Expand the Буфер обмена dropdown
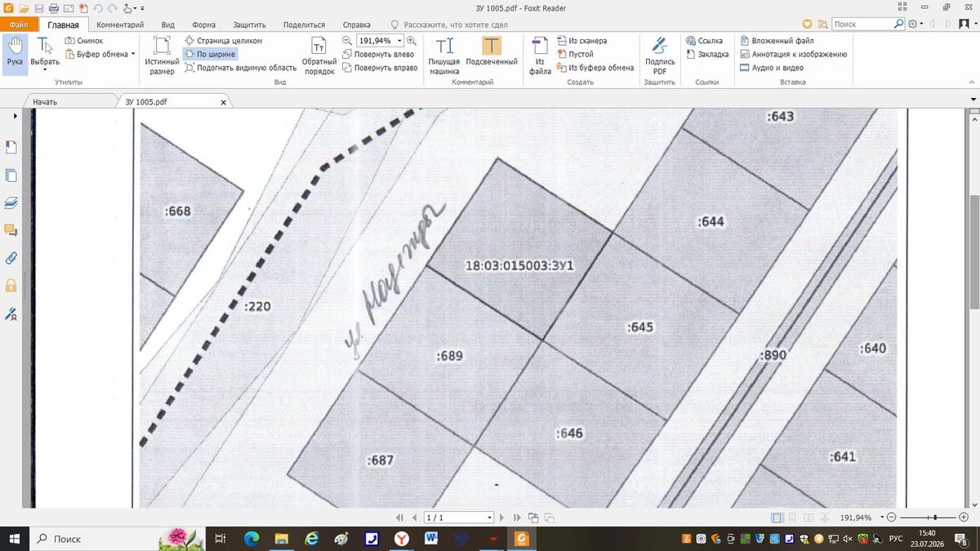Image resolution: width=980 pixels, height=551 pixels. tap(133, 54)
